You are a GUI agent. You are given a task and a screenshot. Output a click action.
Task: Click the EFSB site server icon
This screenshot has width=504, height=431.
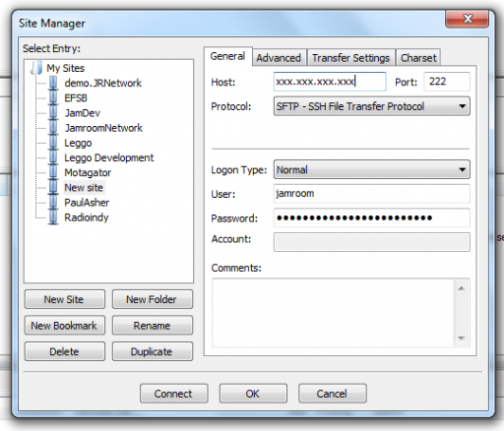pos(53,97)
